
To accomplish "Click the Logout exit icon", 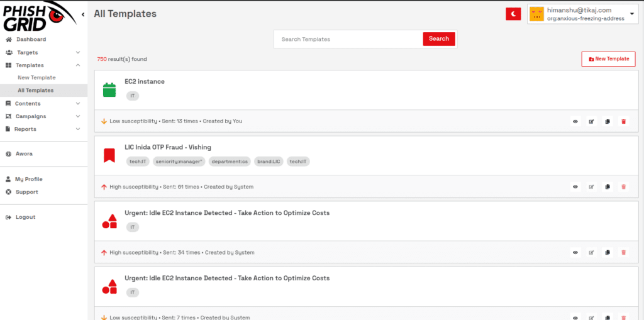I will [x=8, y=218].
